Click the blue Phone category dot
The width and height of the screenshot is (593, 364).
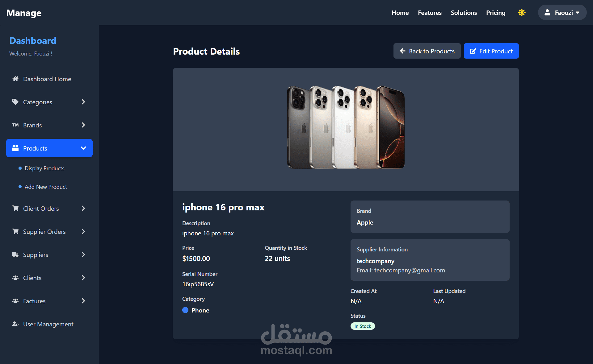pyautogui.click(x=185, y=310)
